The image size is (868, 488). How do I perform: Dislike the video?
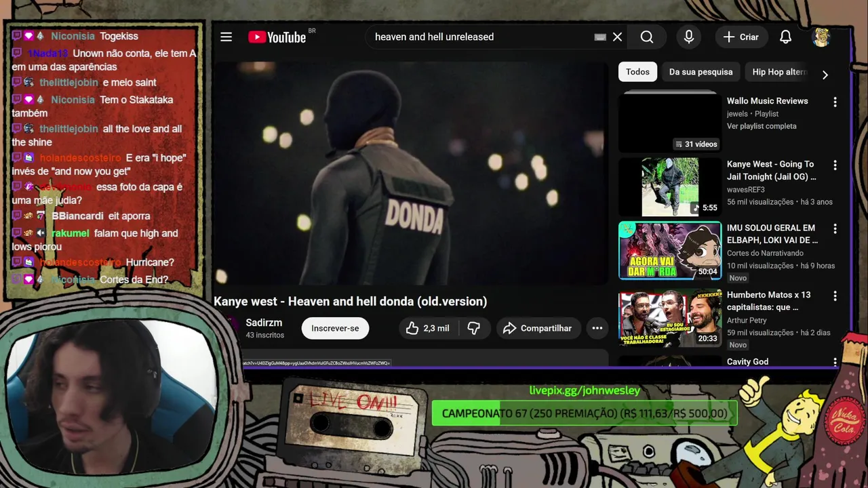(474, 328)
